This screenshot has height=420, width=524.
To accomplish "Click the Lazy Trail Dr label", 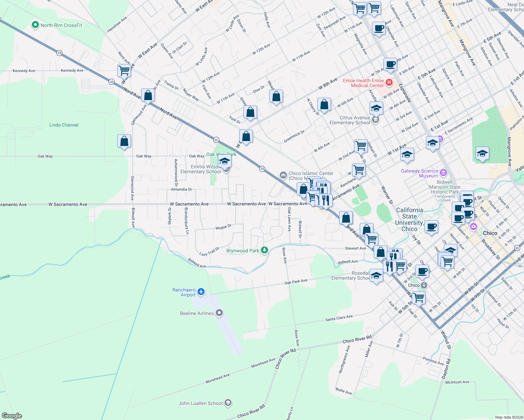I will coord(209,251).
